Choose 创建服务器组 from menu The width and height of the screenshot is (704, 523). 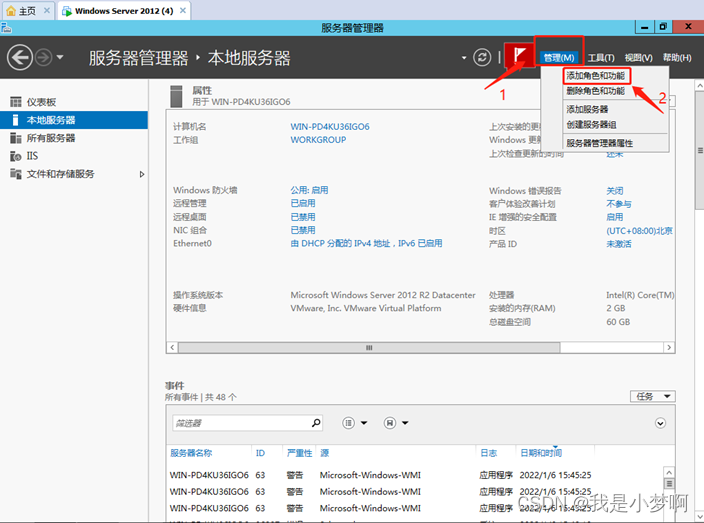(591, 125)
